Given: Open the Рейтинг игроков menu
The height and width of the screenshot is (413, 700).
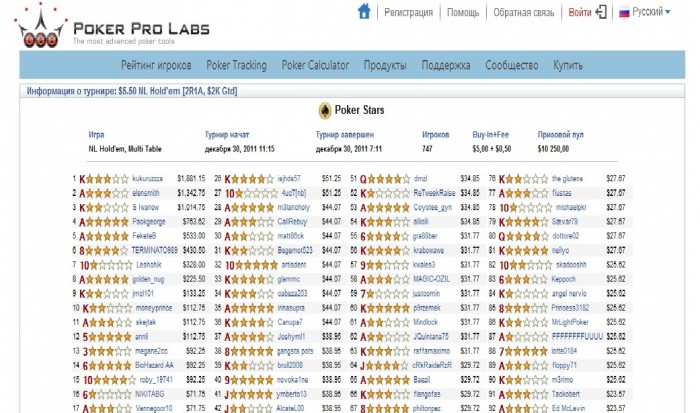Looking at the screenshot, I should 156,65.
